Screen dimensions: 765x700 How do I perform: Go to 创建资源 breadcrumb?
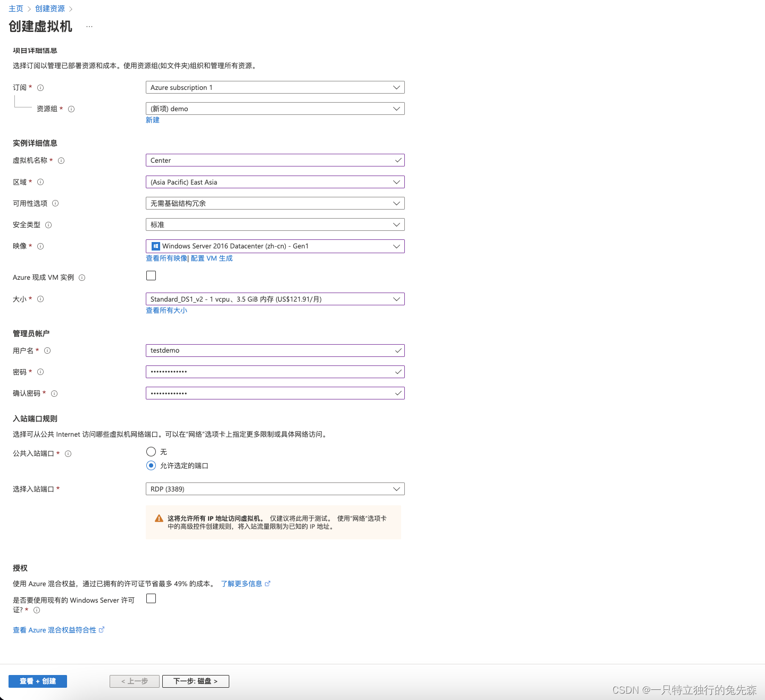pyautogui.click(x=50, y=9)
